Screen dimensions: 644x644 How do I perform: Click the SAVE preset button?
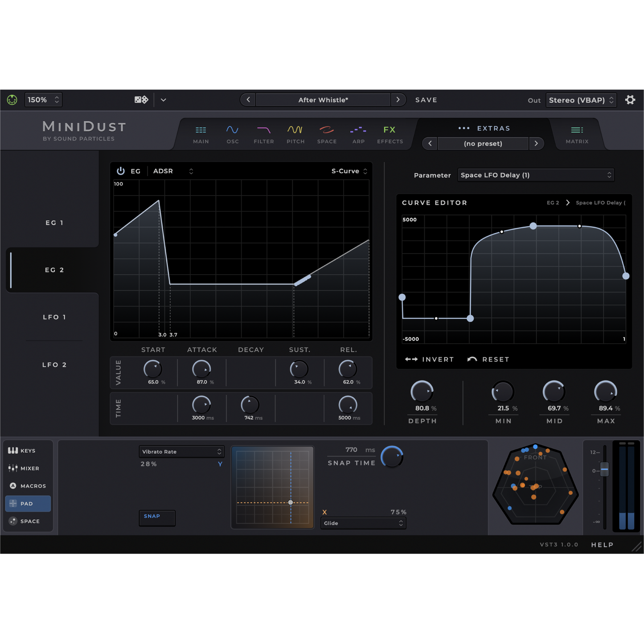click(426, 100)
